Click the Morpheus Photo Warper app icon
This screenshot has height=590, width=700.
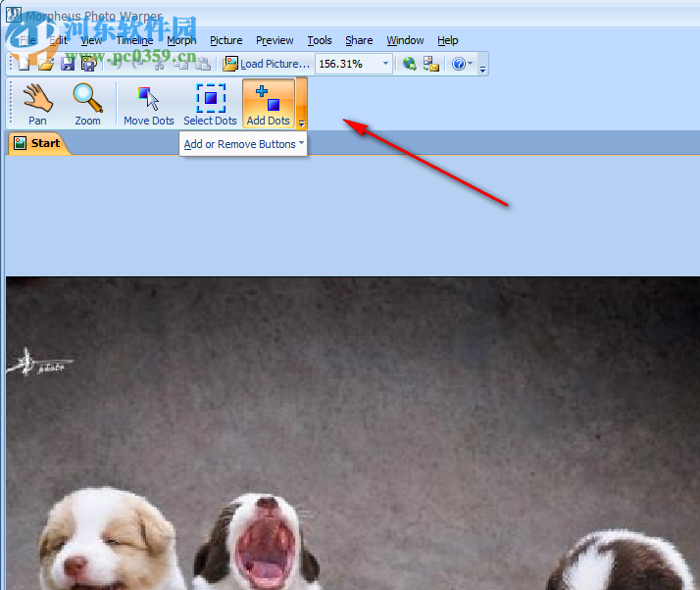[14, 15]
